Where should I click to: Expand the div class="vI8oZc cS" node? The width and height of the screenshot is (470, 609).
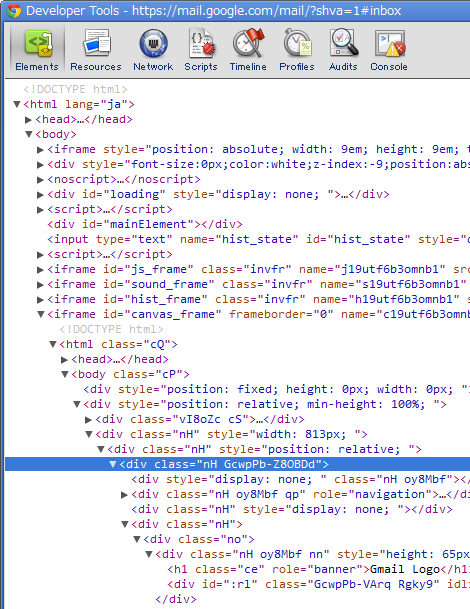pyautogui.click(x=89, y=419)
